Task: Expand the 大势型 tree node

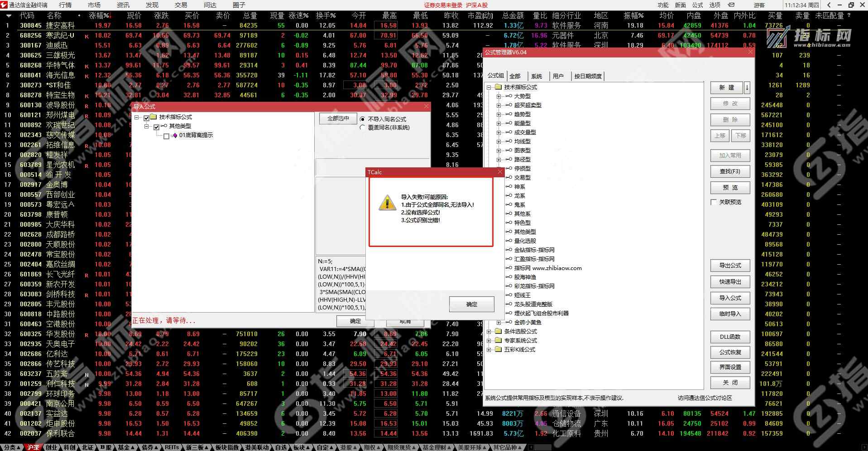Action: (499, 96)
